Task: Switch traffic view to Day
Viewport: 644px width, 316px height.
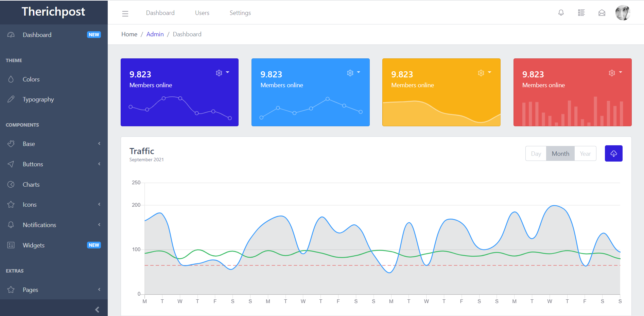Action: [x=536, y=153]
